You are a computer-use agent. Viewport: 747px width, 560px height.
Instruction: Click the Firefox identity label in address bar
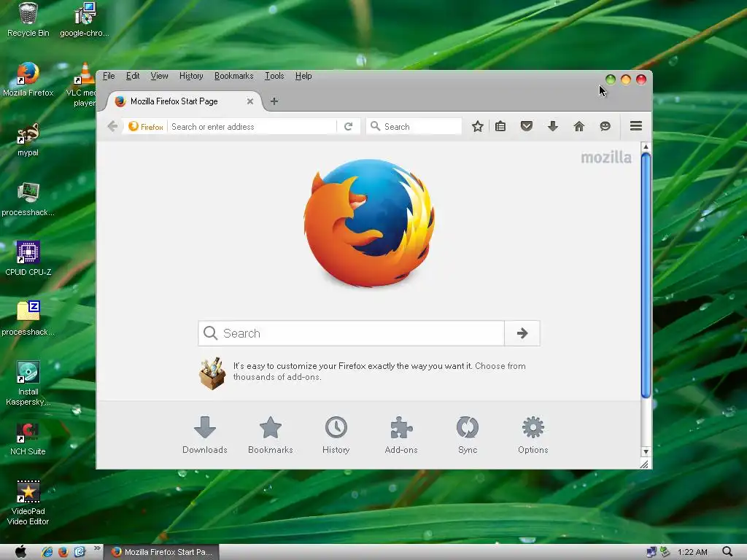click(x=146, y=127)
